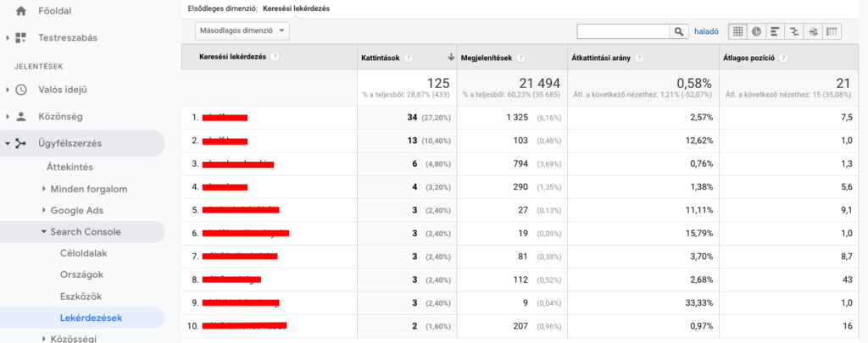Collapse Ügyfélszerzés section arrow
868x343 pixels.
(8, 144)
